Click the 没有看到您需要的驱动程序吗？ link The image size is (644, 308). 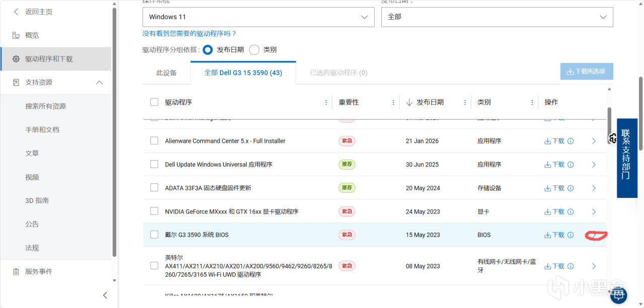(x=189, y=34)
